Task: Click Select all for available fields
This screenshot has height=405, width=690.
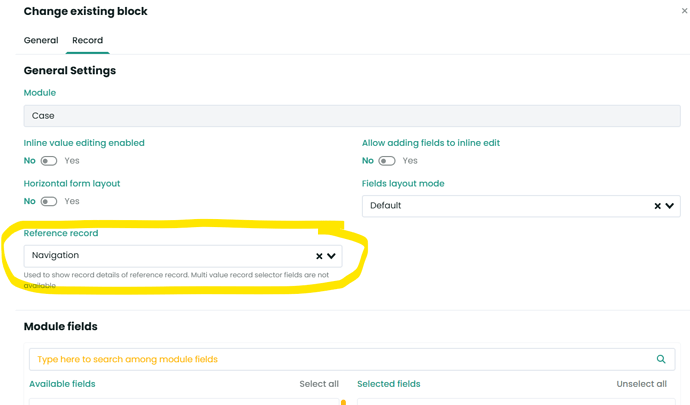Action: pyautogui.click(x=319, y=384)
